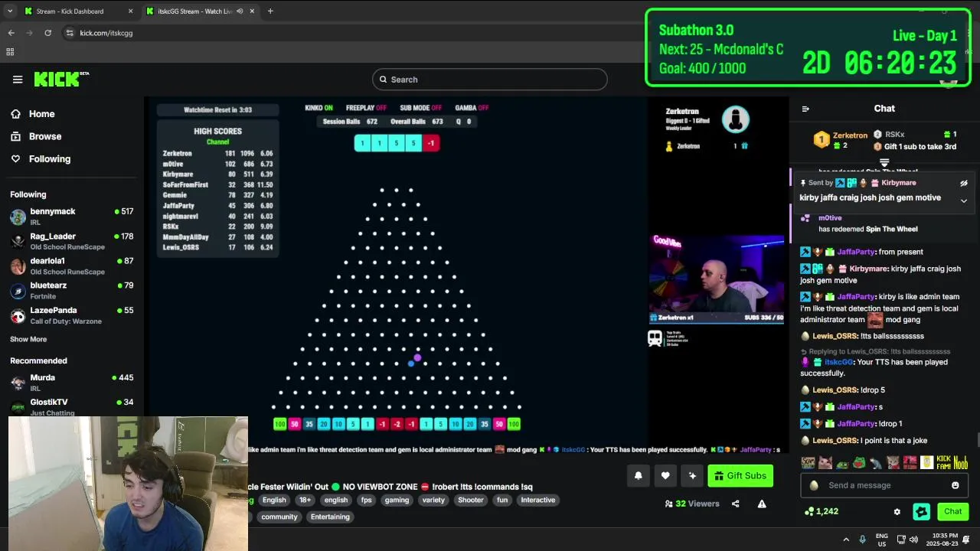Click the crying cat emote
The image size is (980, 551).
coord(825,462)
